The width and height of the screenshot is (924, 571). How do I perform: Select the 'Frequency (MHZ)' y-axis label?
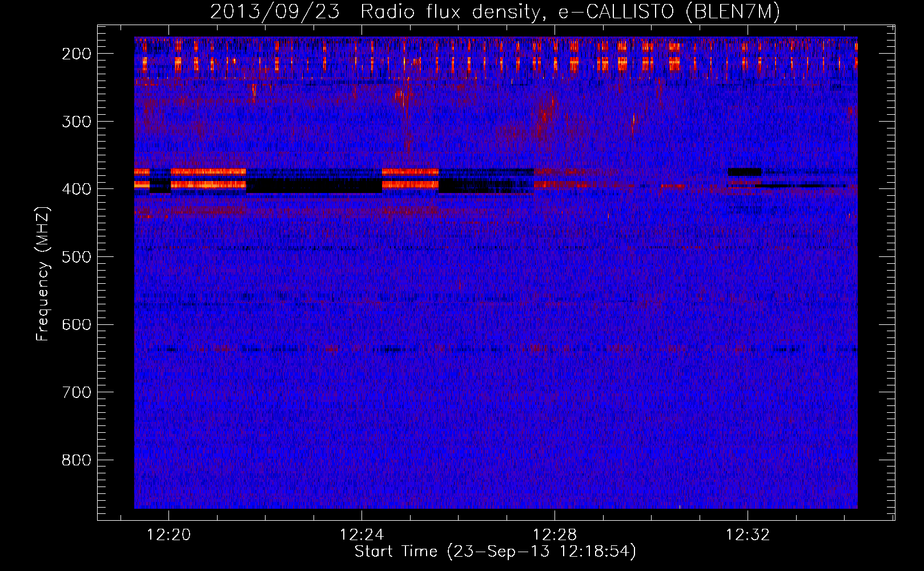coord(43,274)
